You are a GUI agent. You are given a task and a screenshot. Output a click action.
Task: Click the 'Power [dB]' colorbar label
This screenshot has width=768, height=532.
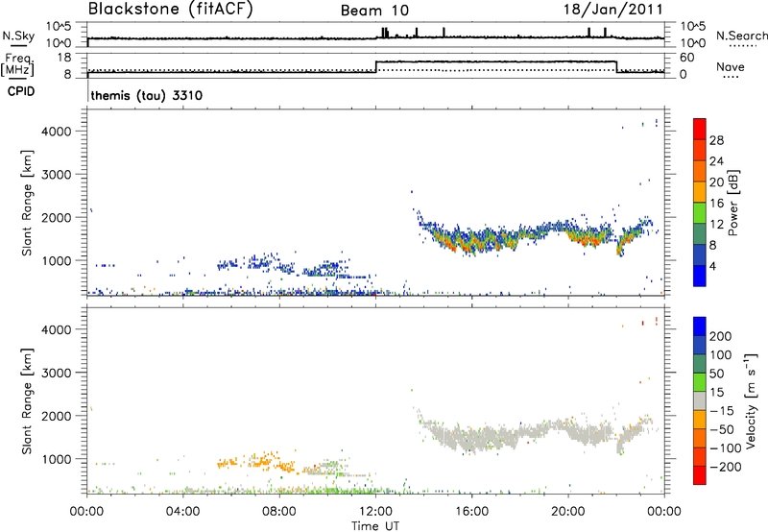click(732, 203)
